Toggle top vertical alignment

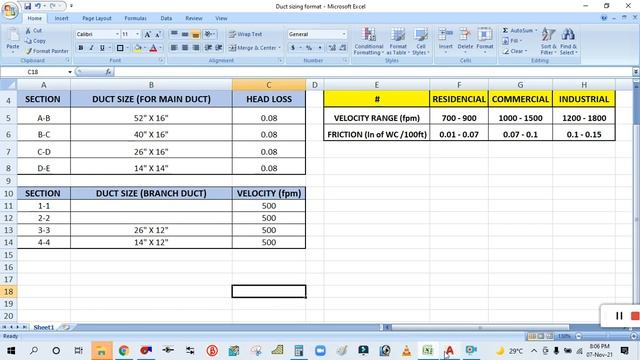point(174,34)
